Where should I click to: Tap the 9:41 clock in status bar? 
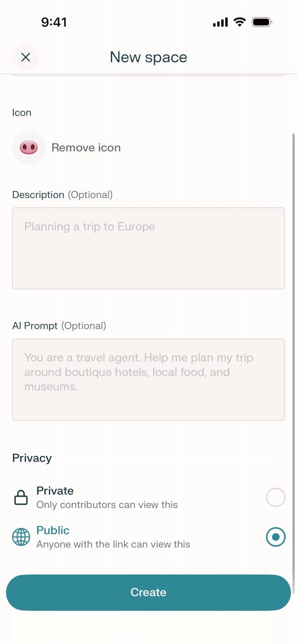click(54, 22)
